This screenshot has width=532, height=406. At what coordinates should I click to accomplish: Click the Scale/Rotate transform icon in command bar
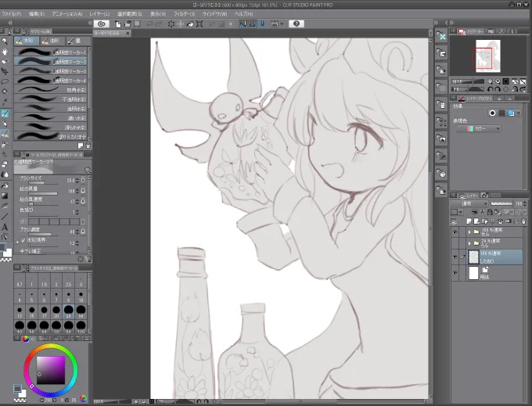[x=199, y=23]
